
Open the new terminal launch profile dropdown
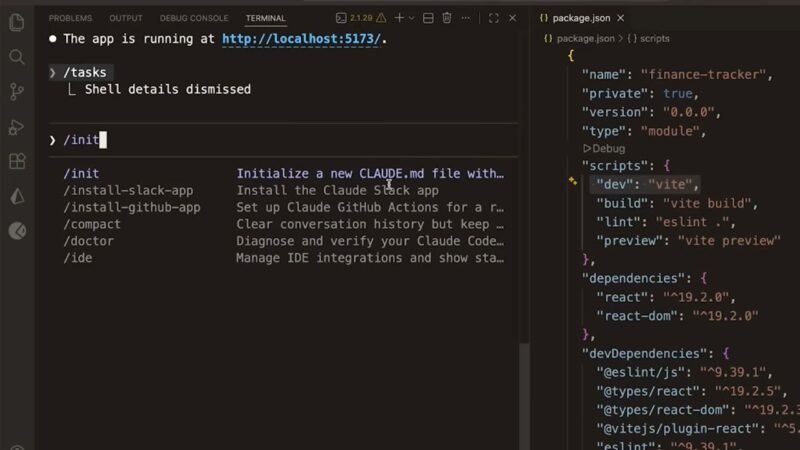click(411, 18)
